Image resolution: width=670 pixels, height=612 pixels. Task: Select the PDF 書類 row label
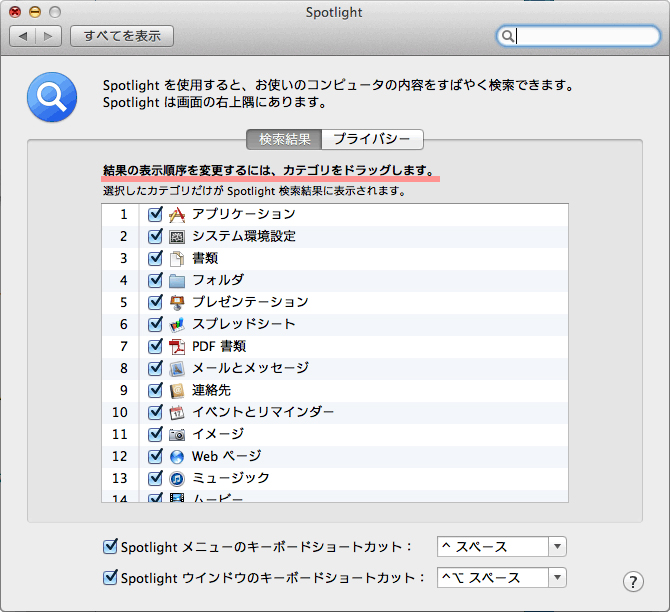point(219,346)
